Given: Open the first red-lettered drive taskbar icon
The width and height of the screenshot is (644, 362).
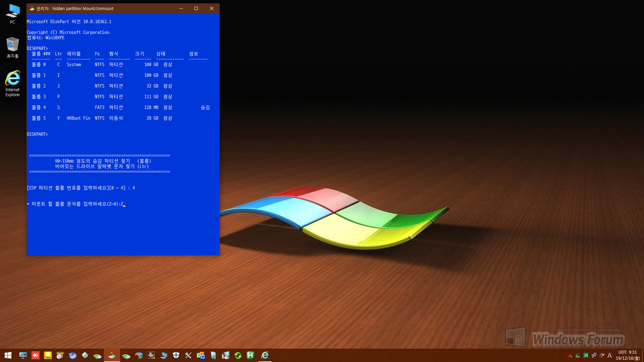Looking at the screenshot, I should pos(97,355).
